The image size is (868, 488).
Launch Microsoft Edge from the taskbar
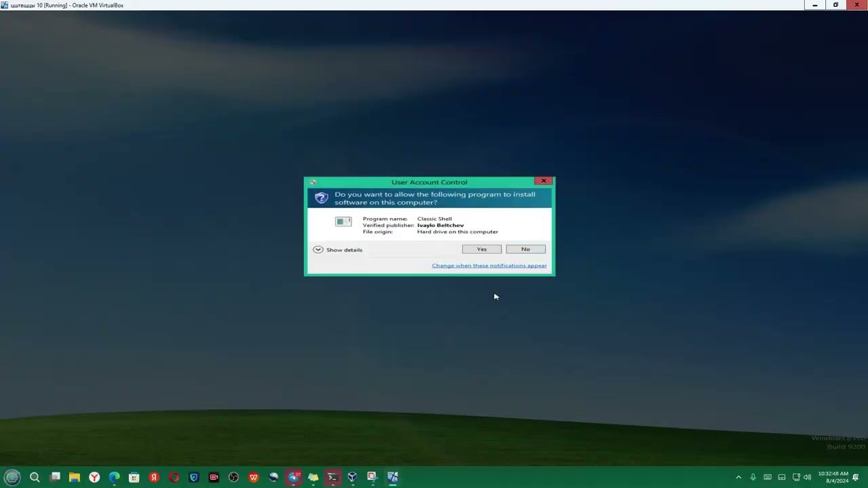(x=115, y=477)
